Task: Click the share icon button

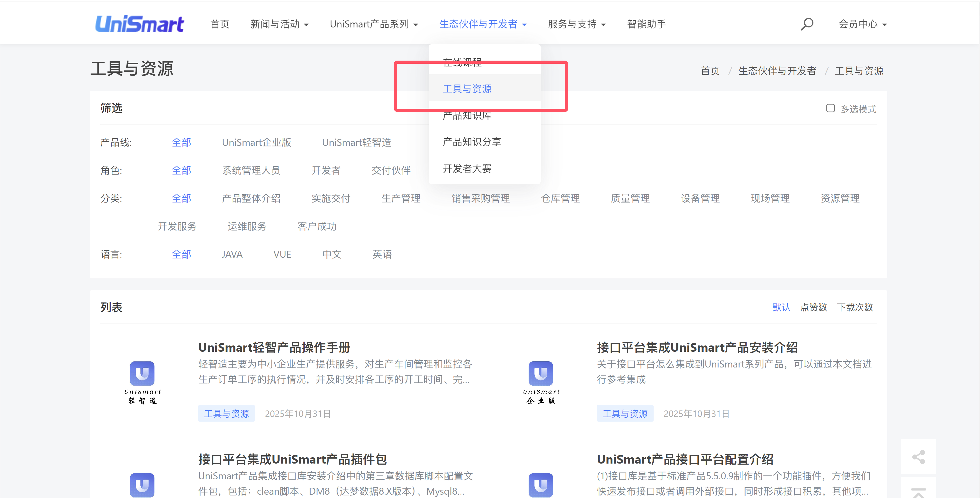Action: (x=918, y=457)
